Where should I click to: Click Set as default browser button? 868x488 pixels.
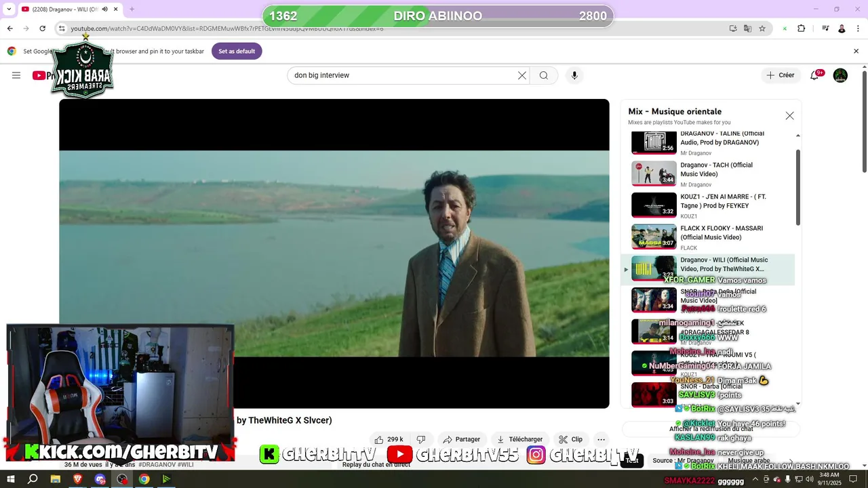pyautogui.click(x=237, y=51)
